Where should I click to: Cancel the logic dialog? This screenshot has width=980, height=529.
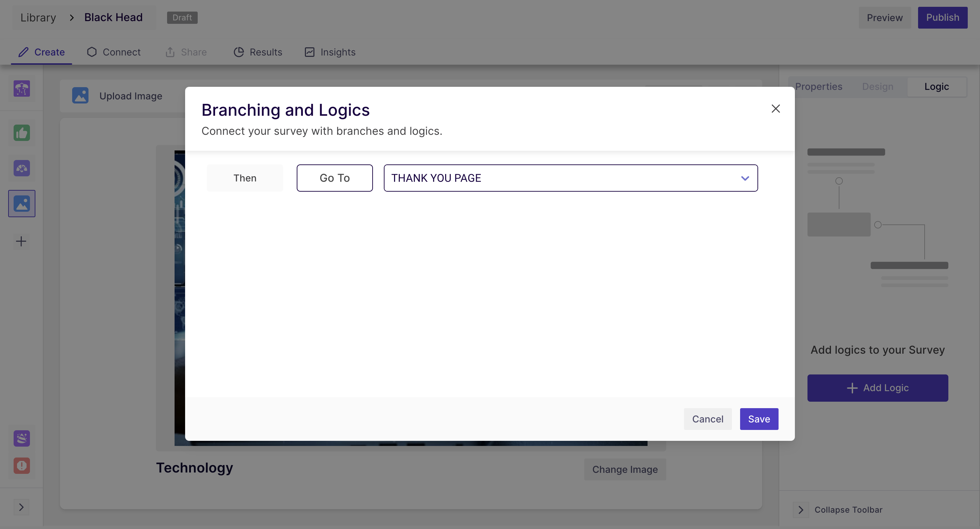click(x=707, y=419)
